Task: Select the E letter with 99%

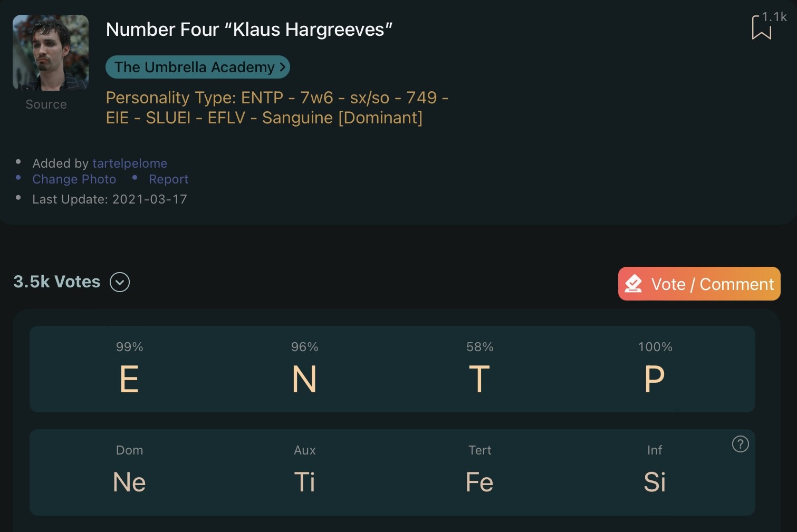Action: pyautogui.click(x=129, y=379)
